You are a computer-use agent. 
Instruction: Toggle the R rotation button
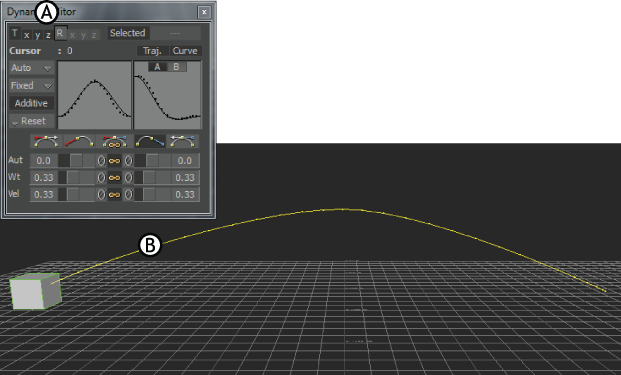(60, 33)
